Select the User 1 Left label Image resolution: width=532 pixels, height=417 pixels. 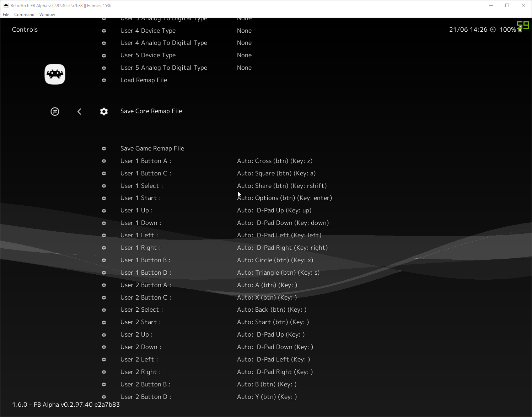[x=139, y=236]
